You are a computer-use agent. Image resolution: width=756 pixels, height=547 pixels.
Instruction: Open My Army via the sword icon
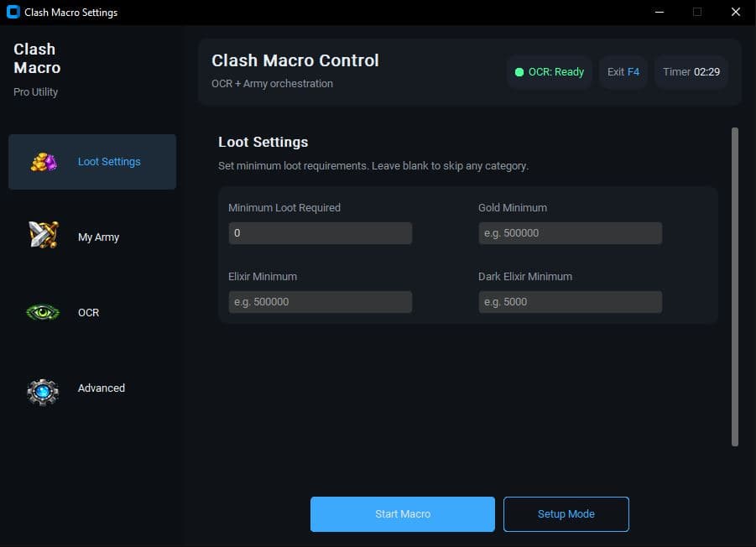pyautogui.click(x=42, y=234)
